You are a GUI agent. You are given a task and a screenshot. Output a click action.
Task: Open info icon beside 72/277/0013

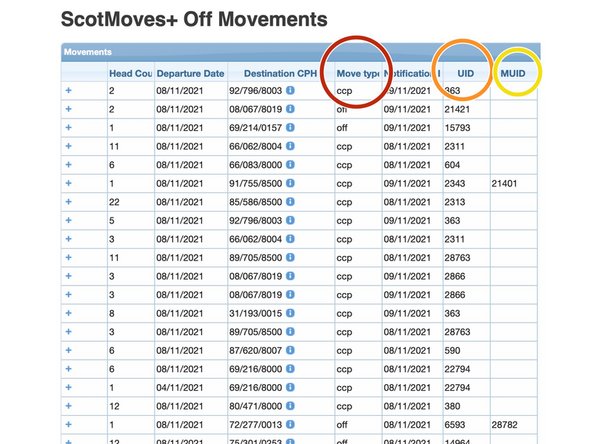290,424
